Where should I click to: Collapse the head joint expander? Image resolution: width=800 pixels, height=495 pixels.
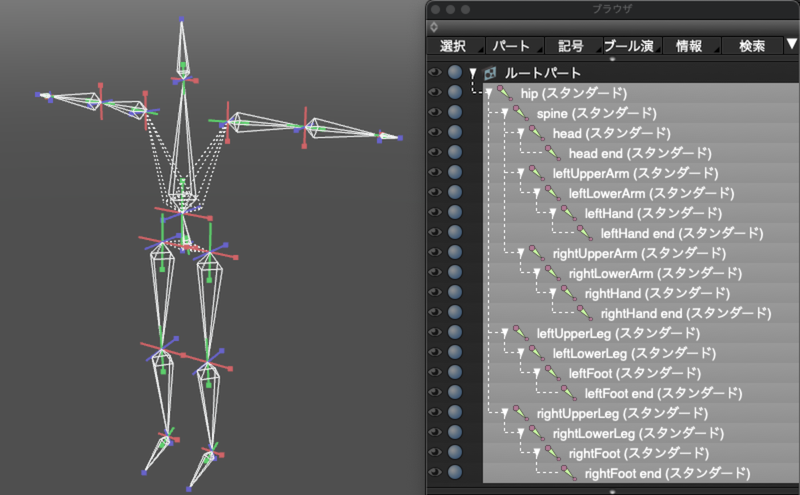point(520,134)
